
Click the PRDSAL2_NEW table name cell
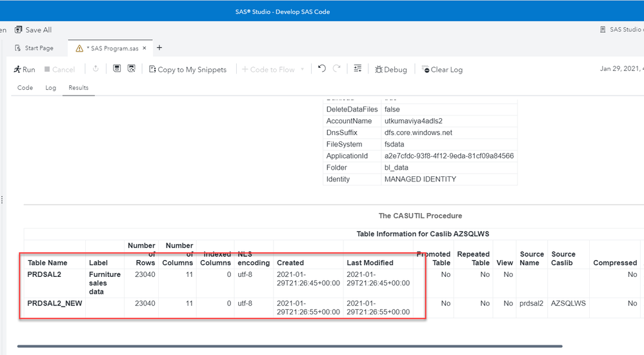[x=55, y=303]
